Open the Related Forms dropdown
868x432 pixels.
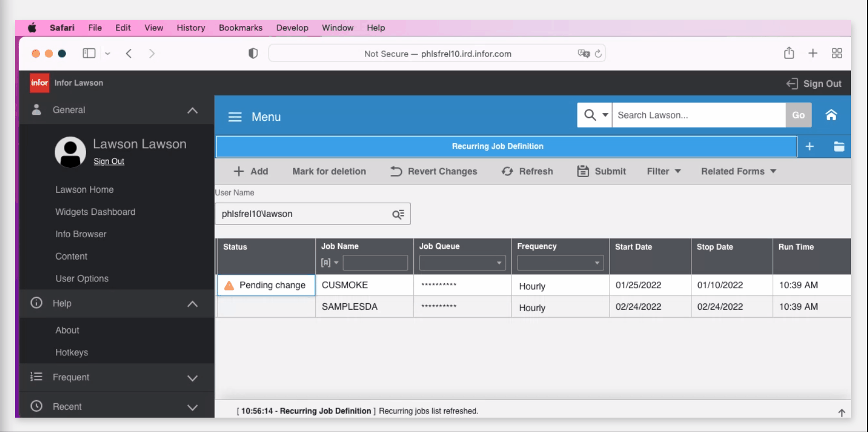739,171
